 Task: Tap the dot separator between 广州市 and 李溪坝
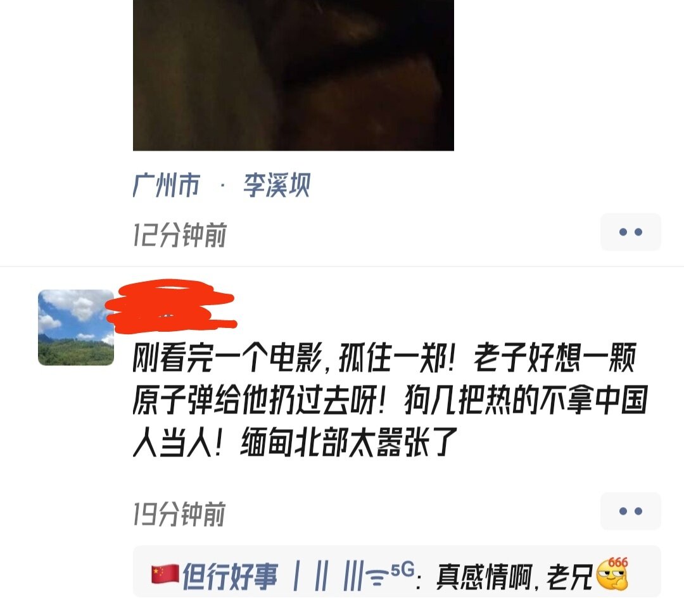pos(223,185)
